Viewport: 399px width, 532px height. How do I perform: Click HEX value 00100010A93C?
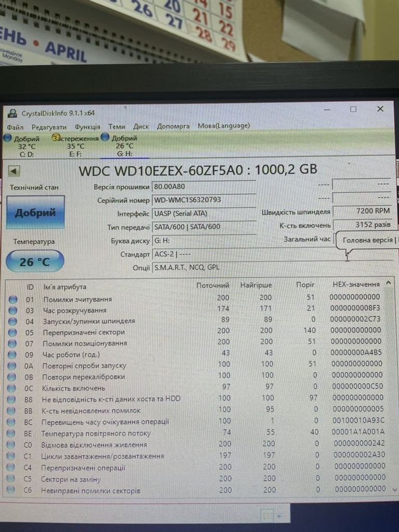358,420
